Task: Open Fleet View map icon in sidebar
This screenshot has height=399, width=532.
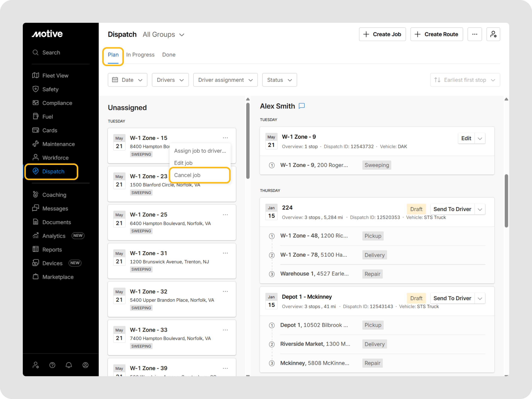Action: click(x=36, y=75)
